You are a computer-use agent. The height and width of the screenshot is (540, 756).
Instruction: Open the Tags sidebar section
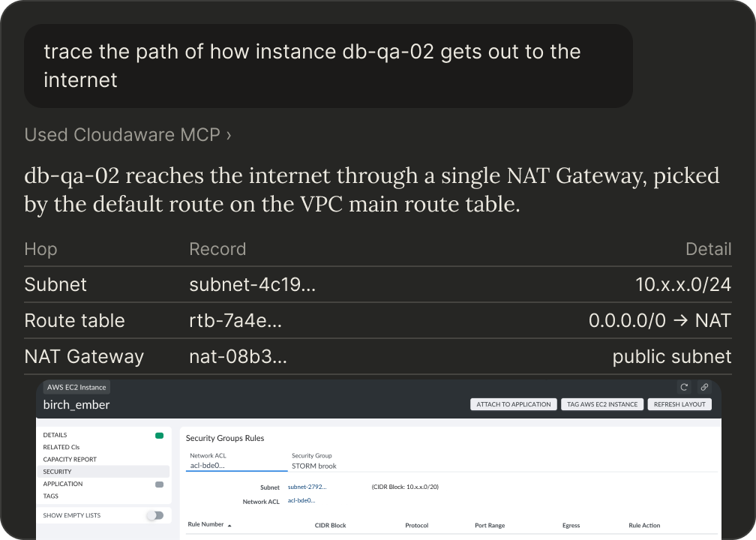(x=51, y=496)
